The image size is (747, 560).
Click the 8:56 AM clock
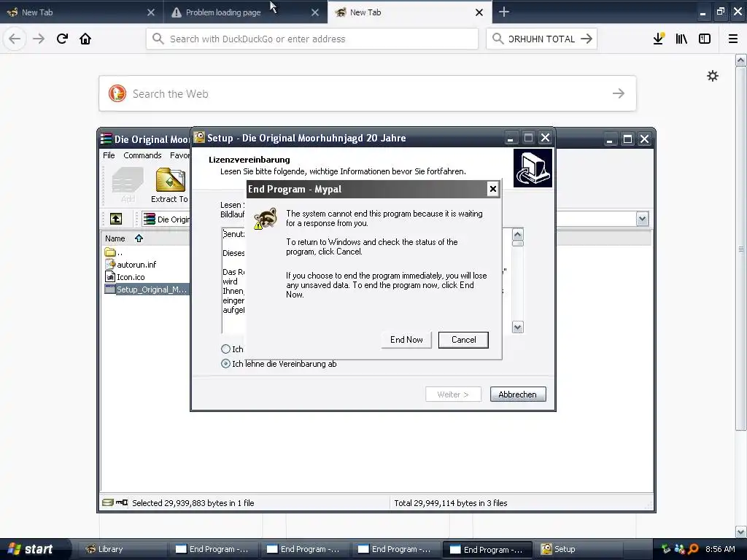click(x=720, y=549)
